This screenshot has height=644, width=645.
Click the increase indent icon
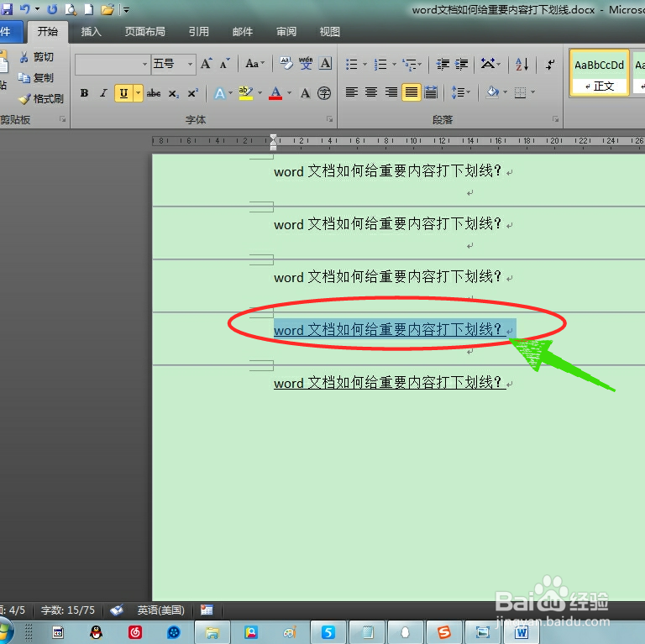pos(462,64)
